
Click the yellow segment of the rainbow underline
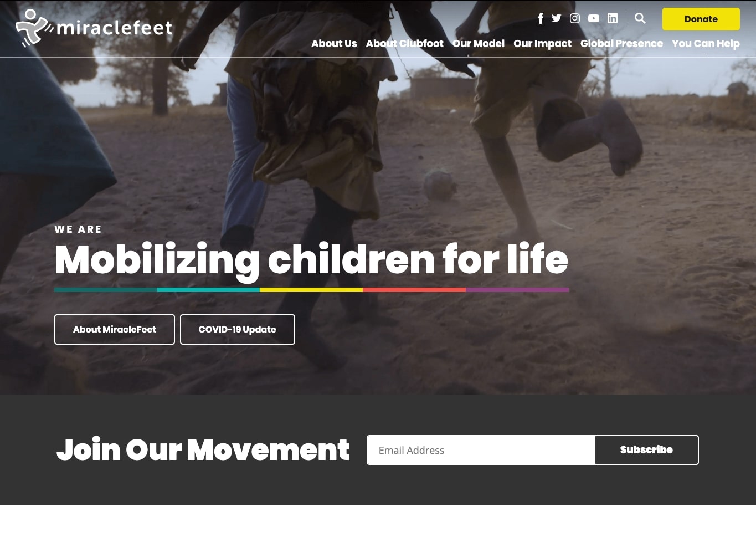click(x=311, y=290)
